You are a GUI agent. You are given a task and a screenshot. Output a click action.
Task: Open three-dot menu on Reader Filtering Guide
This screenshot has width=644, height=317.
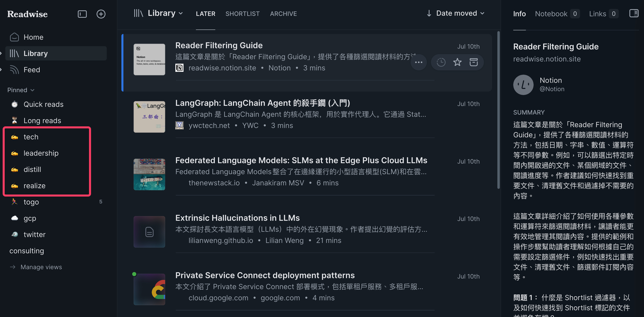click(x=419, y=62)
